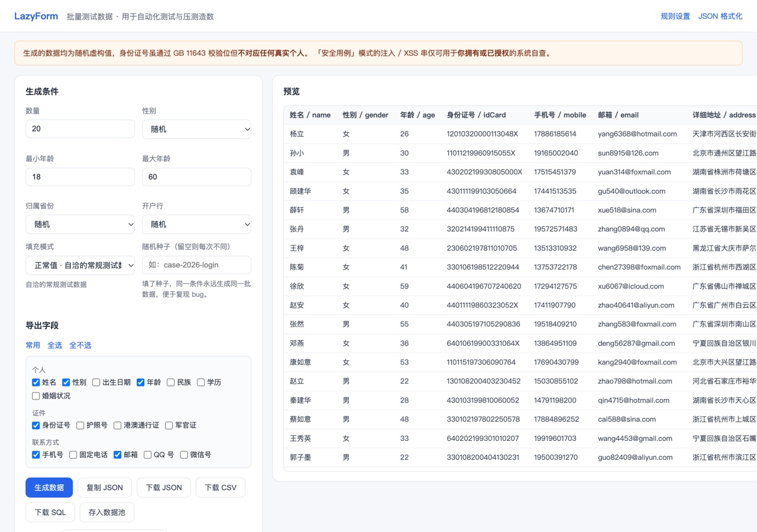Click the 最小年龄 input field
The height and width of the screenshot is (532, 757).
(80, 177)
